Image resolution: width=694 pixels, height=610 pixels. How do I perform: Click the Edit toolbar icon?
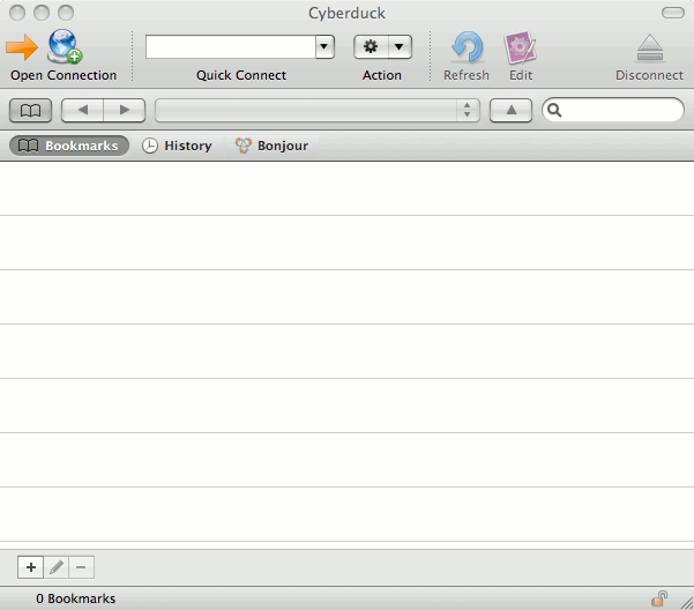click(520, 47)
